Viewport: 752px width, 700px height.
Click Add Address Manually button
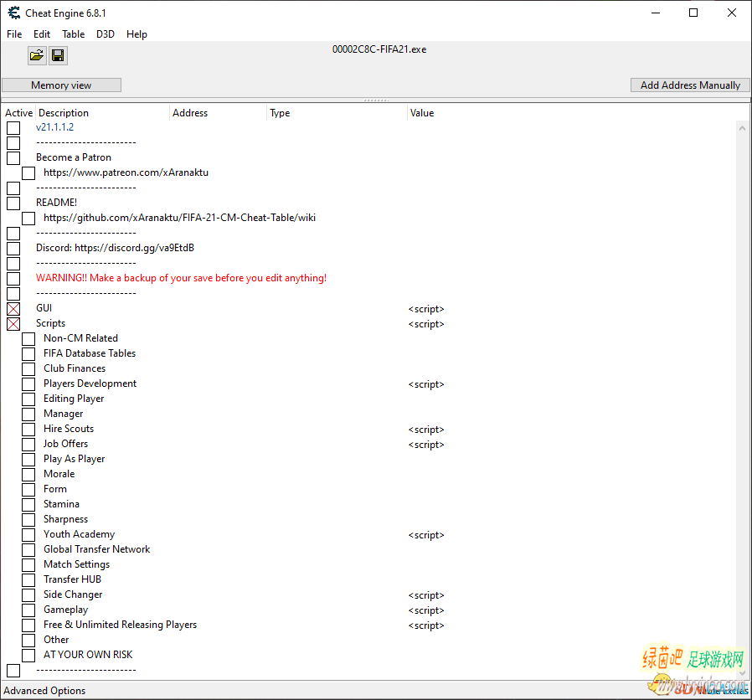click(x=690, y=85)
